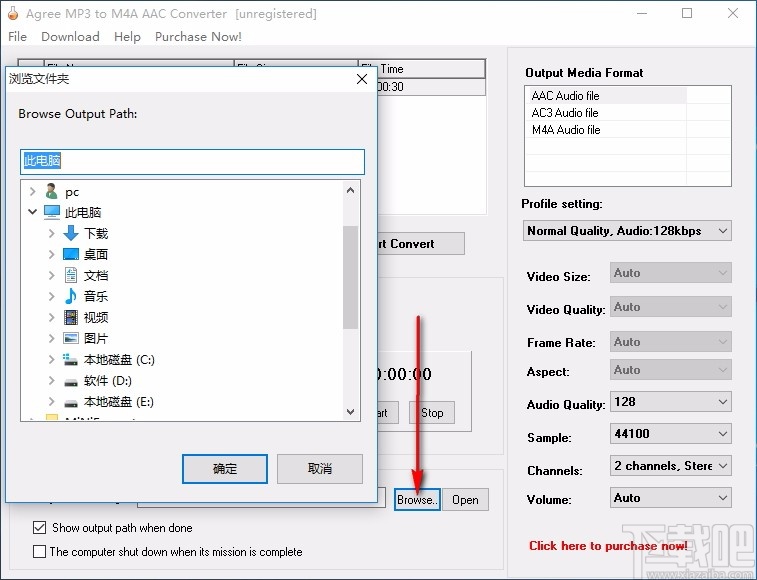Click the 音乐 music note icon
757x580 pixels.
point(70,296)
